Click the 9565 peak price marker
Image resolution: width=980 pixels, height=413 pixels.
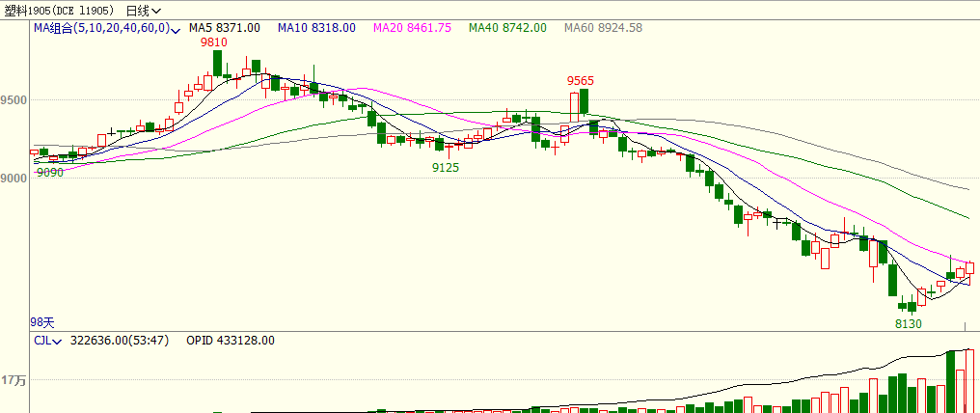tap(580, 81)
